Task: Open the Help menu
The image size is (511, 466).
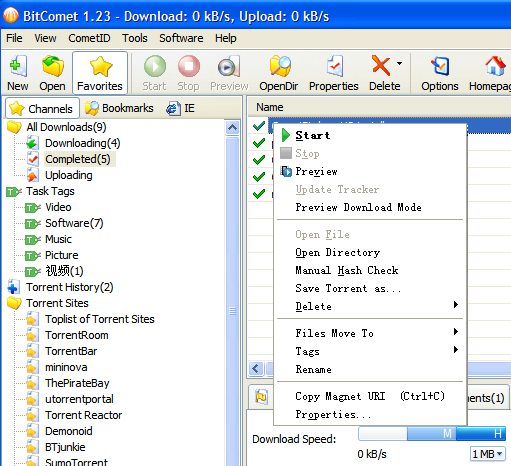Action: click(x=226, y=38)
